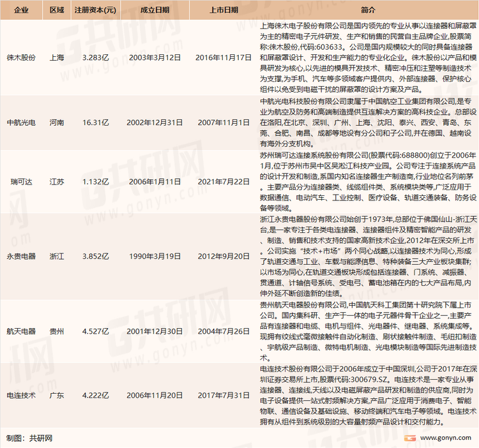
Task: Click listing date 2007年11月1日
Action: tap(224, 123)
